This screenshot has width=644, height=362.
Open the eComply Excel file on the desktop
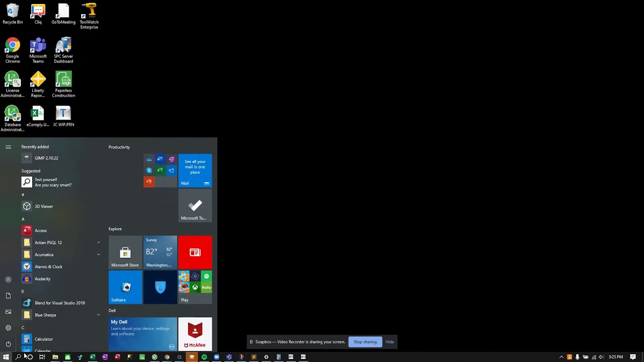point(38,116)
